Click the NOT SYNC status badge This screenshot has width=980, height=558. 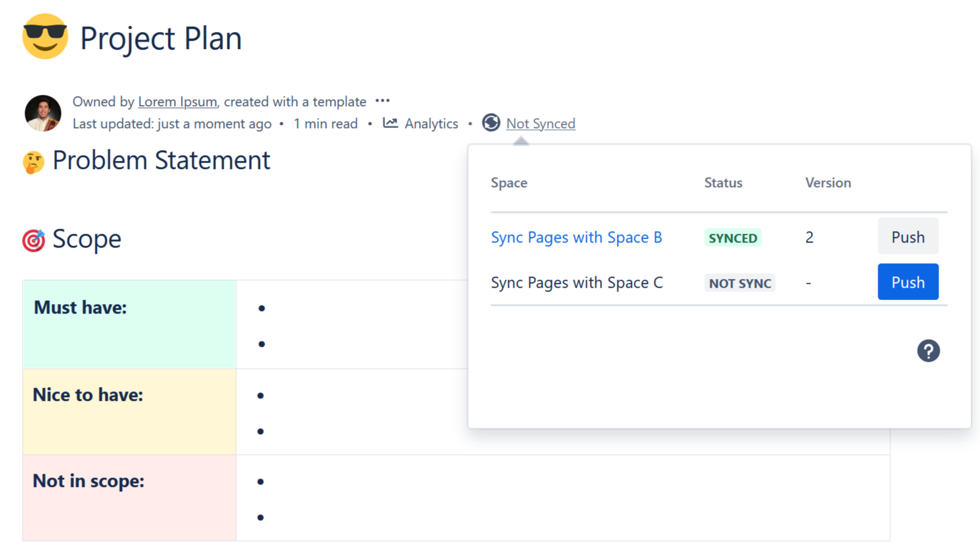pos(739,283)
